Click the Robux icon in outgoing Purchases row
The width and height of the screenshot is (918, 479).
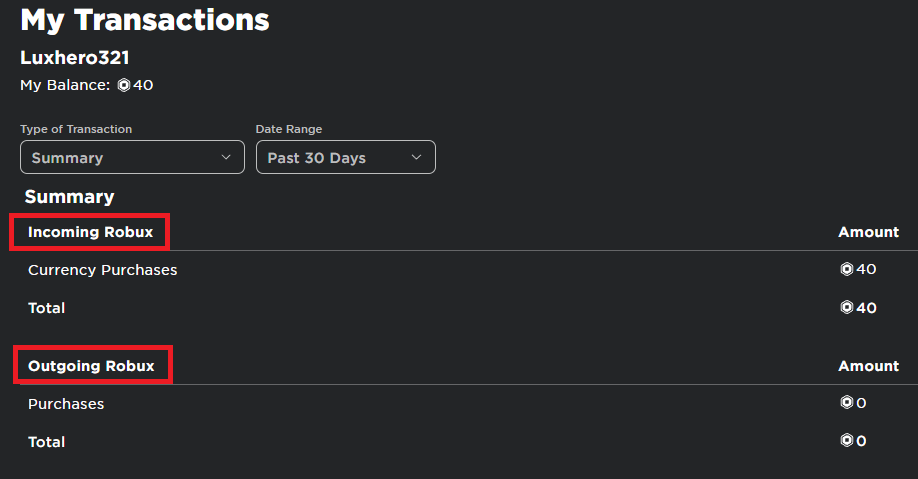[847, 403]
